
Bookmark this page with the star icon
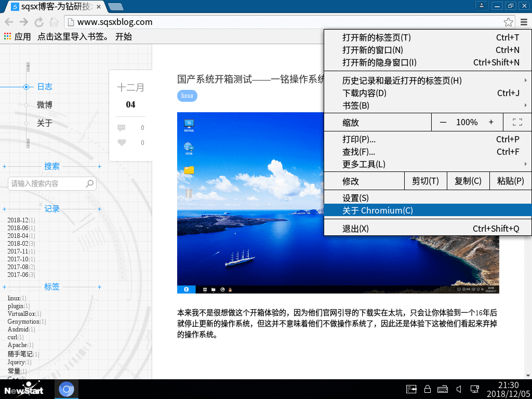(508, 22)
